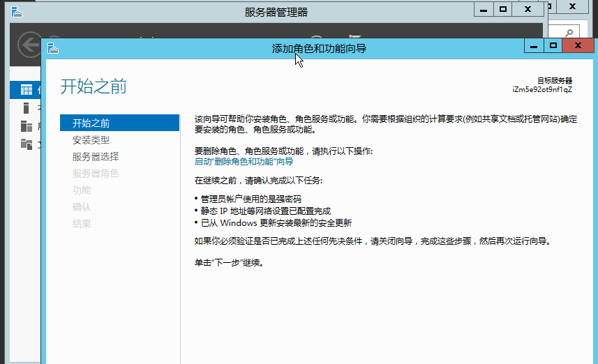
Task: Open the File and Storage Services sidebar icon
Action: [27, 144]
